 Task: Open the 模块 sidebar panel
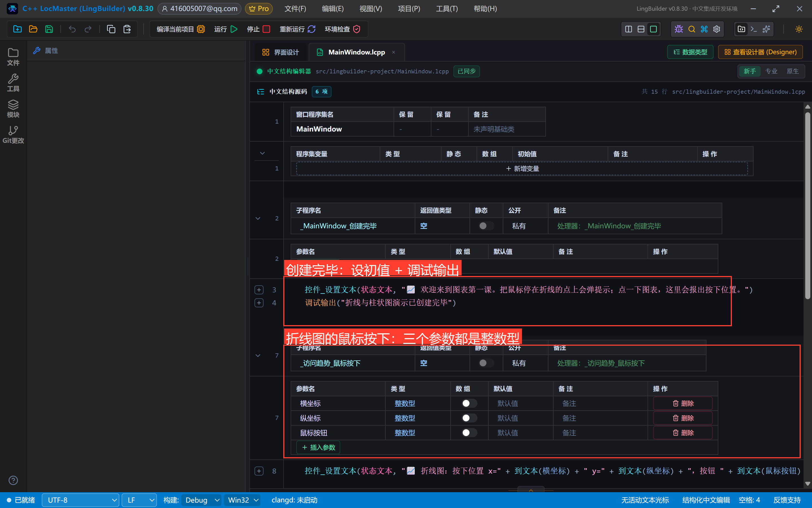coord(13,109)
